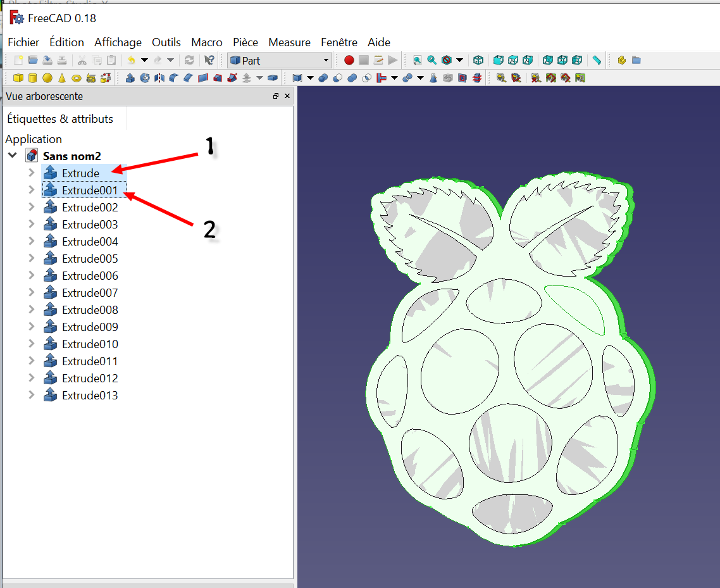Open the macro editor notepad icon
This screenshot has height=588, width=720.
click(378, 60)
